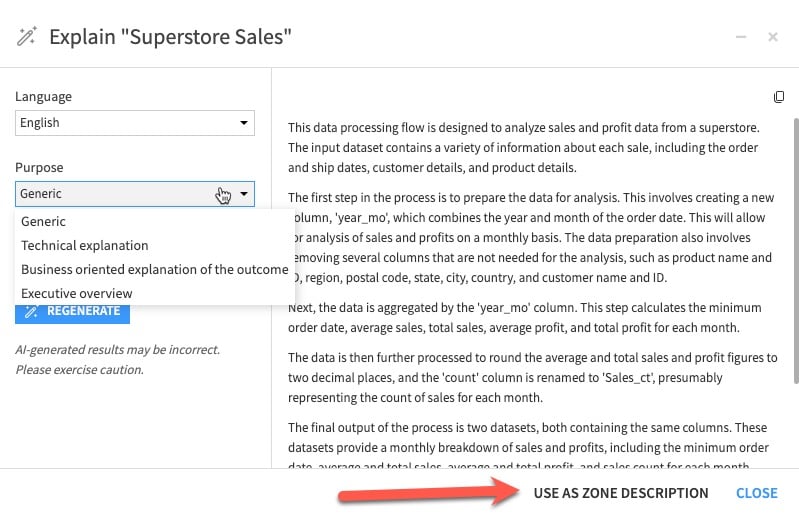This screenshot has width=799, height=517.
Task: Pick Business oriented explanation of the outcome
Action: click(154, 270)
